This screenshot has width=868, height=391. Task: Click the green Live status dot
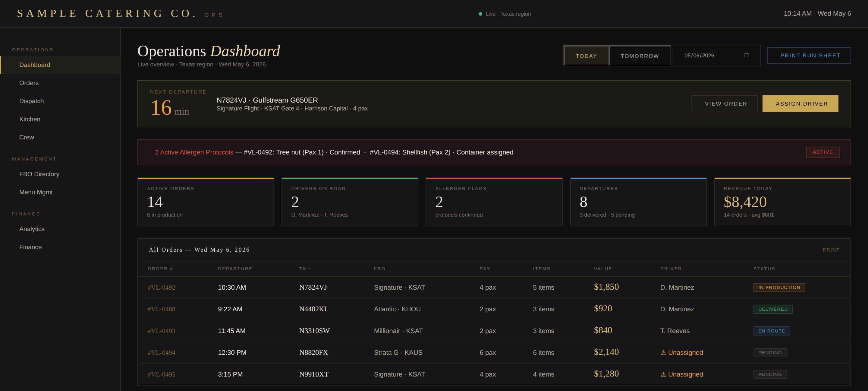coord(480,14)
